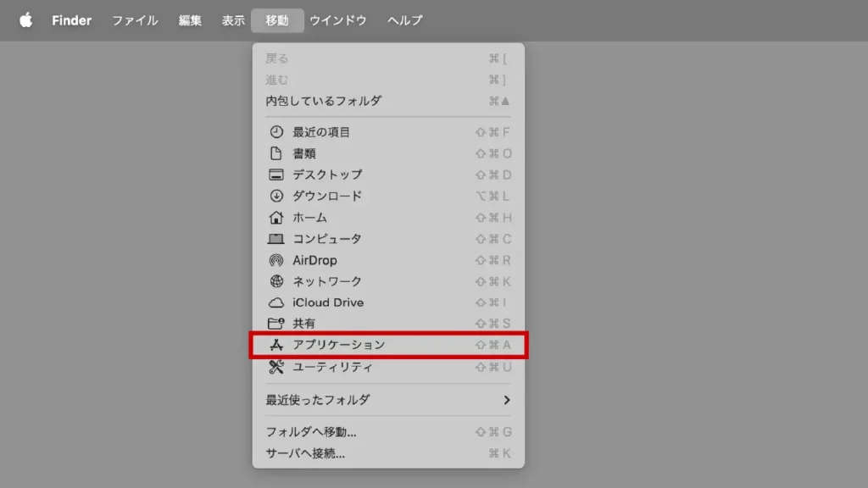Click the document icon for 書類
The width and height of the screenshot is (868, 488).
(275, 153)
